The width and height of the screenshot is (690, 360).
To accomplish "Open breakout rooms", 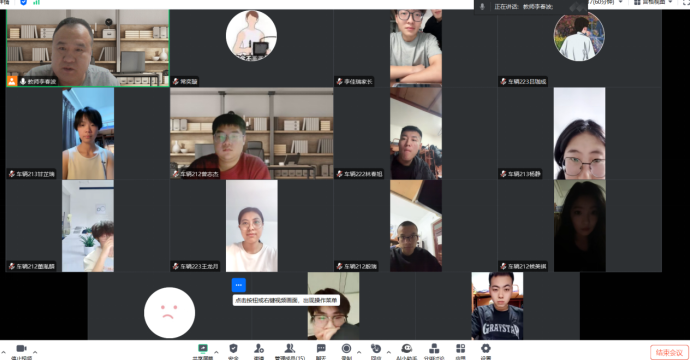I will [434, 349].
